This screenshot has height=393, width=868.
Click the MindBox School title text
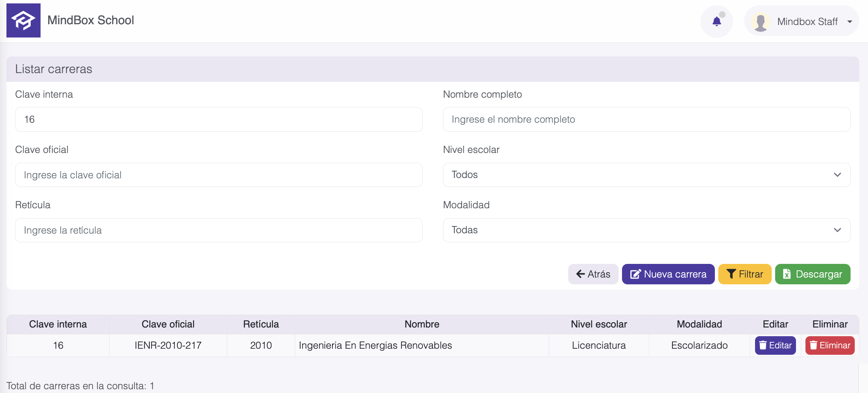(91, 20)
